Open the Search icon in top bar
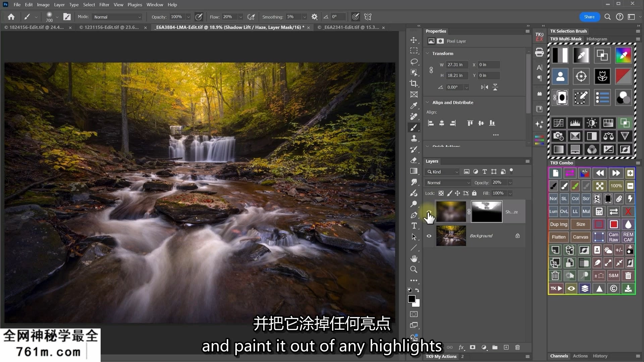 (607, 17)
